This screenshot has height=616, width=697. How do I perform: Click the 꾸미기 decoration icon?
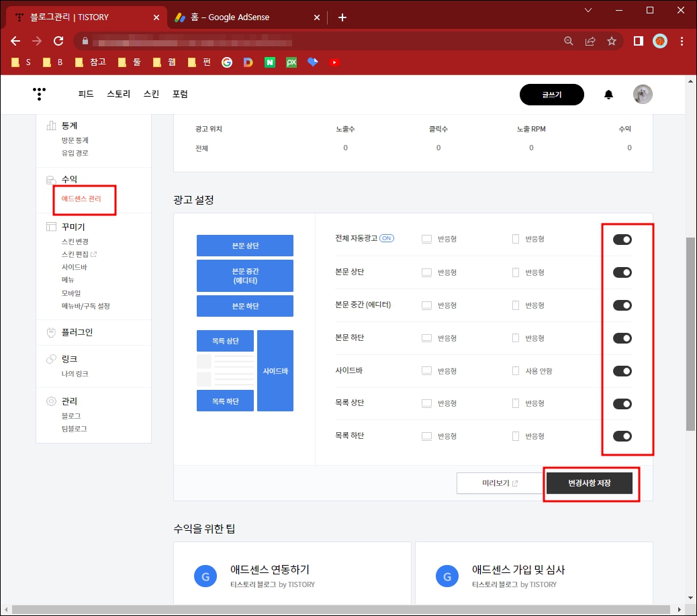tap(51, 226)
